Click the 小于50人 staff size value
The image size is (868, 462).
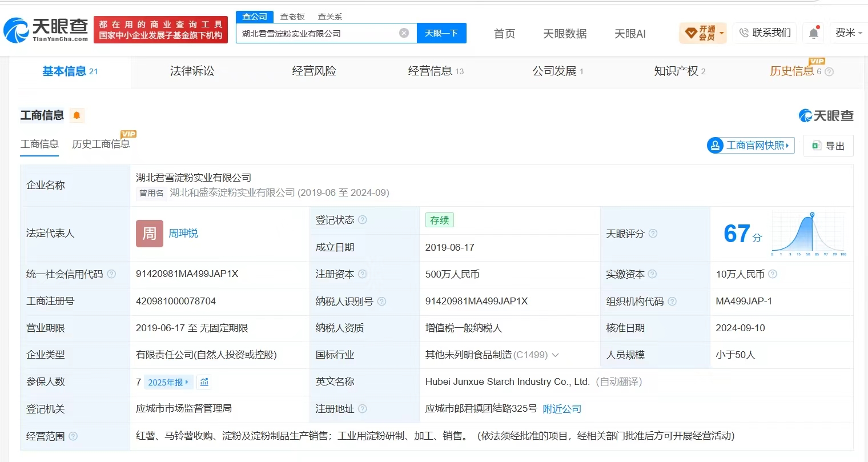[x=736, y=355]
